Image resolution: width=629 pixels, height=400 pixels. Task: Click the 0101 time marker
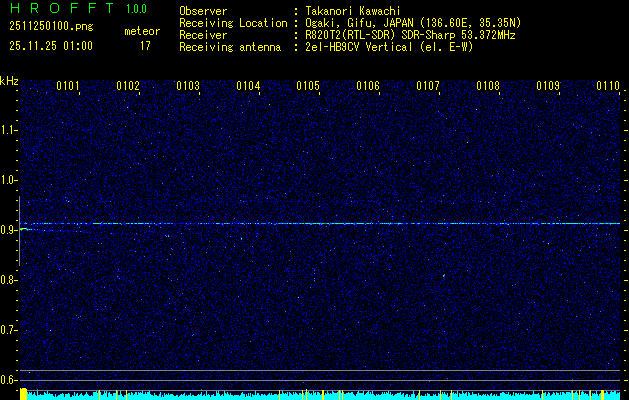[68, 87]
